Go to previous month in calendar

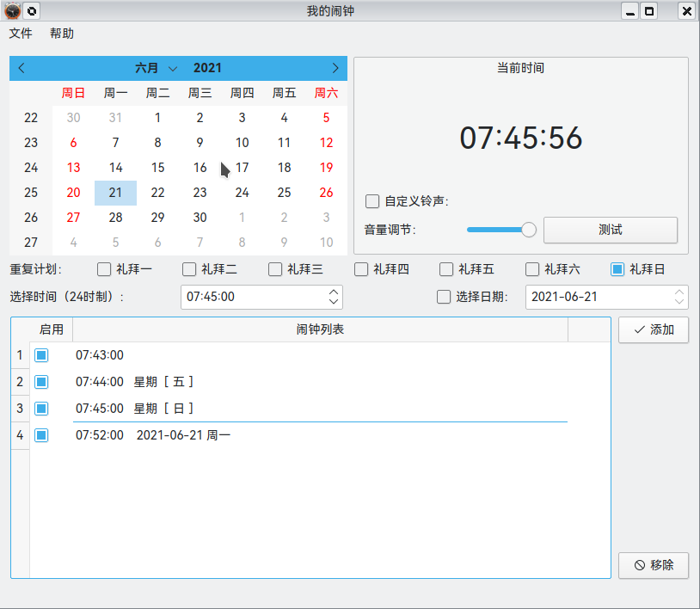pos(21,68)
